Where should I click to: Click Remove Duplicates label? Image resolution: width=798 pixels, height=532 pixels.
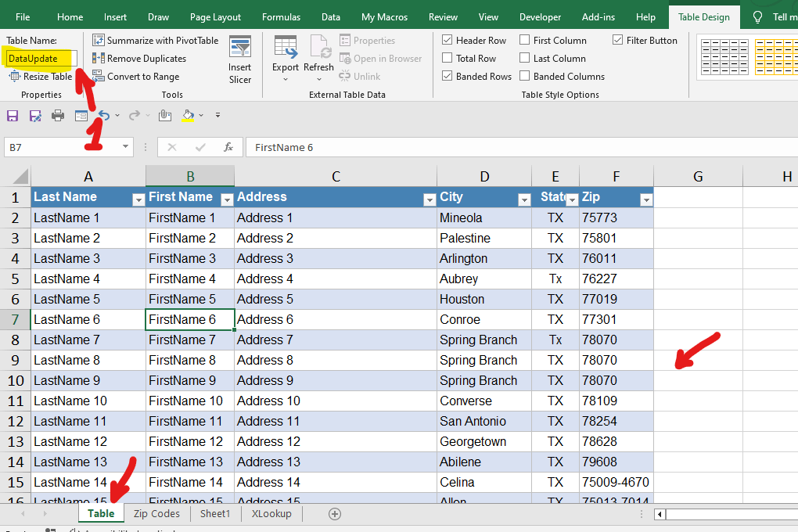coord(146,59)
